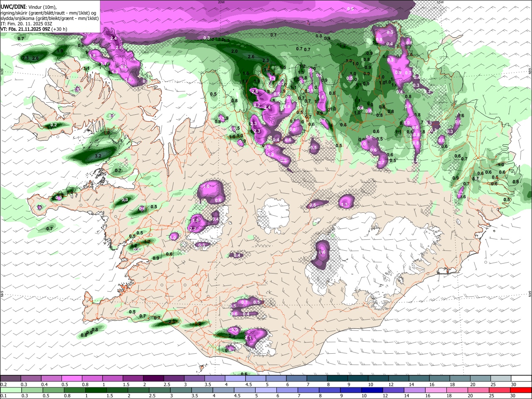Screen dimensions: 532x399
Task: Click the rain scale swatch between 20 and 25
Action: [479, 390]
